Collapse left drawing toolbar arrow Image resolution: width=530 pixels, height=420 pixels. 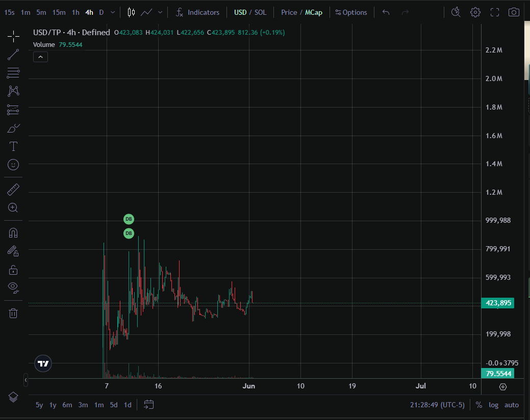(26, 380)
